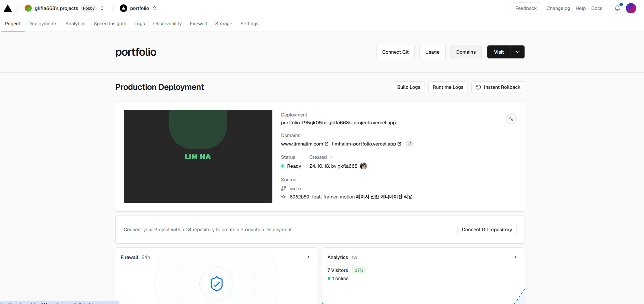Expand the Analytics card chevron
The image size is (644, 304).
pyautogui.click(x=515, y=257)
